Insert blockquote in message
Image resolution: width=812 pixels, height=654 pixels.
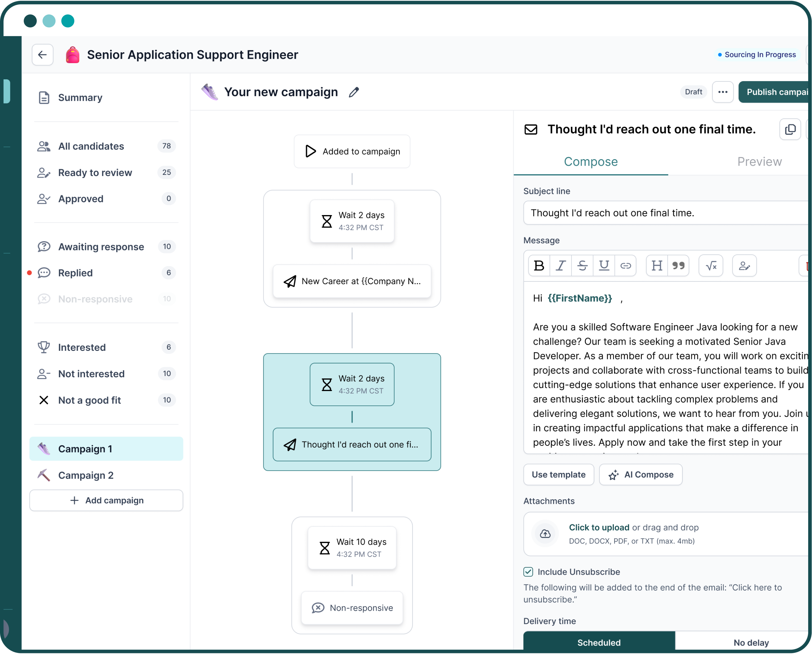point(678,266)
